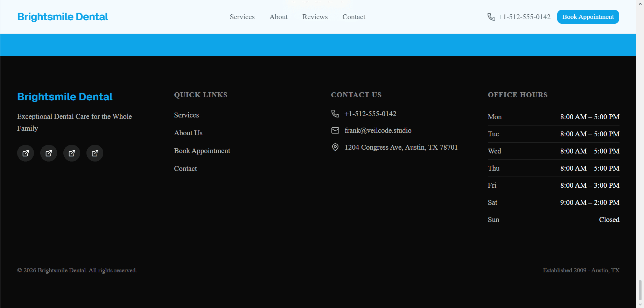This screenshot has width=644, height=308.
Task: Go to About in the top navigation
Action: (279, 17)
